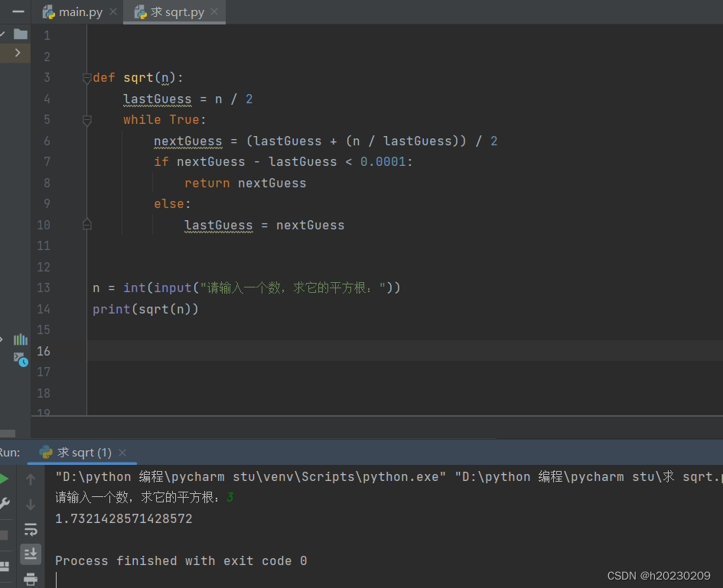
Task: Open the project folder icon
Action: click(21, 34)
